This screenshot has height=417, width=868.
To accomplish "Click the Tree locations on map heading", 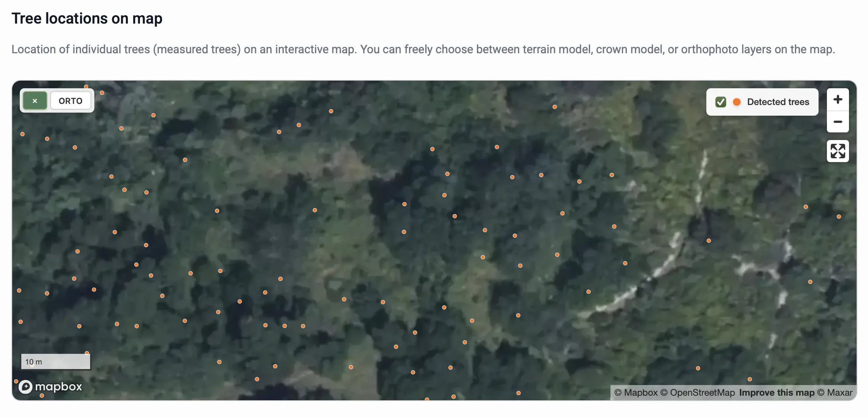I will (87, 18).
